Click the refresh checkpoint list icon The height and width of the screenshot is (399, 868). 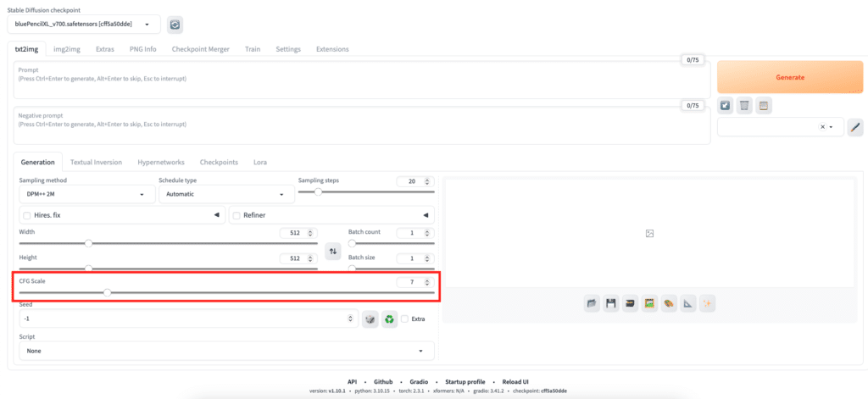click(175, 25)
